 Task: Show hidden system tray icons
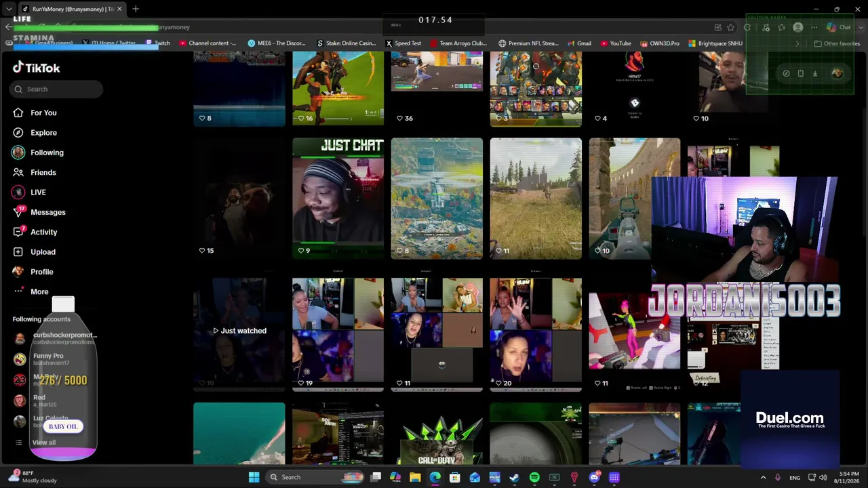tap(763, 477)
